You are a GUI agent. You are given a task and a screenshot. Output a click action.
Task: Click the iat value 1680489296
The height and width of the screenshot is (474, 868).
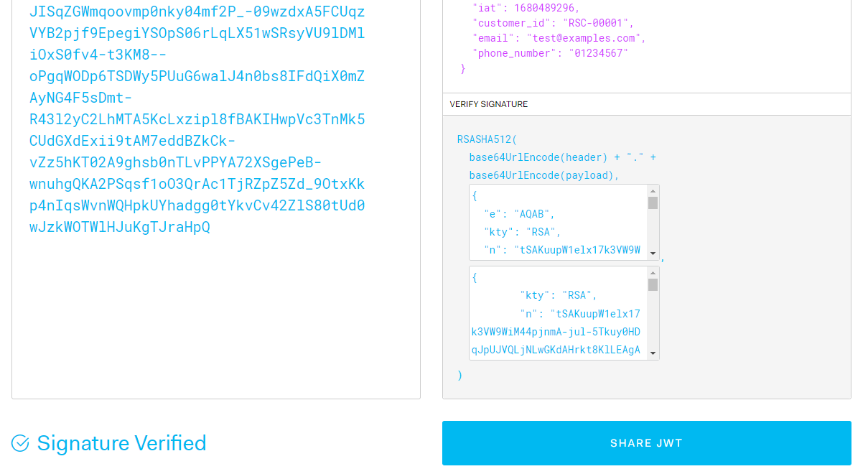(x=544, y=8)
